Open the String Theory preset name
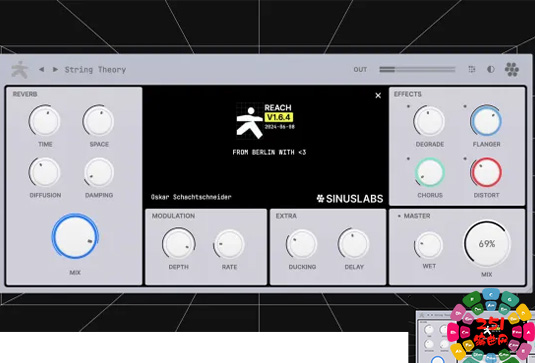This screenshot has width=535, height=363. point(95,70)
